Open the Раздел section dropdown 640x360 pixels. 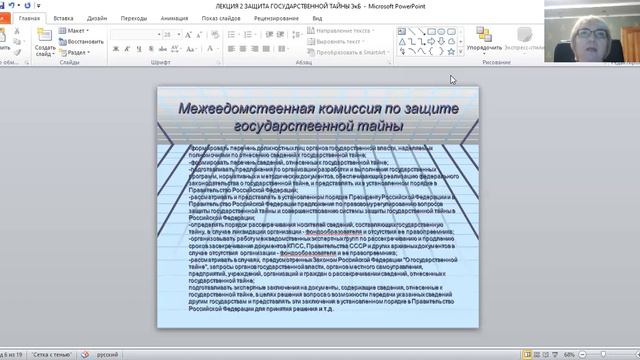click(75, 52)
